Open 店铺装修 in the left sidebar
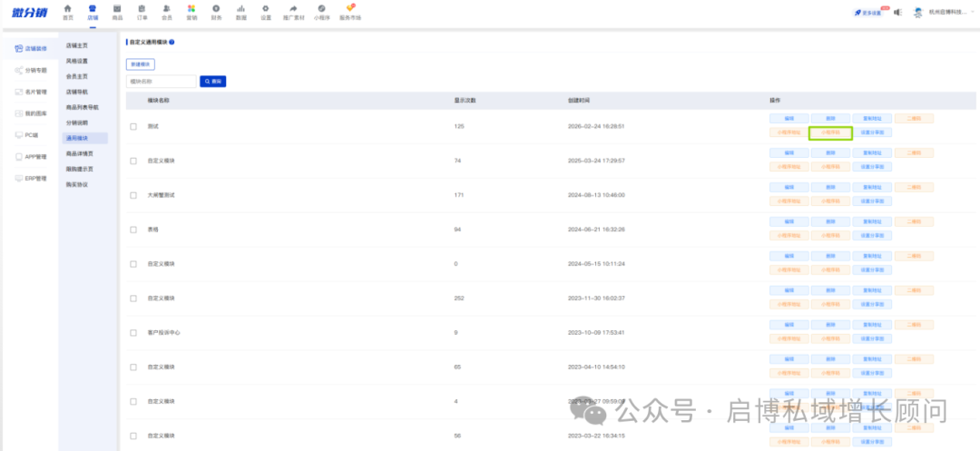This screenshot has height=451, width=980. tap(31, 48)
